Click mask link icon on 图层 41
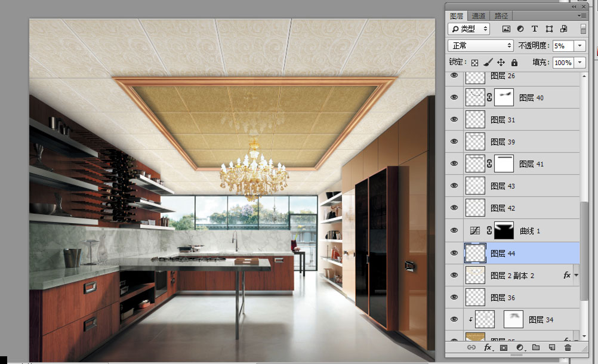The height and width of the screenshot is (364, 598). click(489, 164)
